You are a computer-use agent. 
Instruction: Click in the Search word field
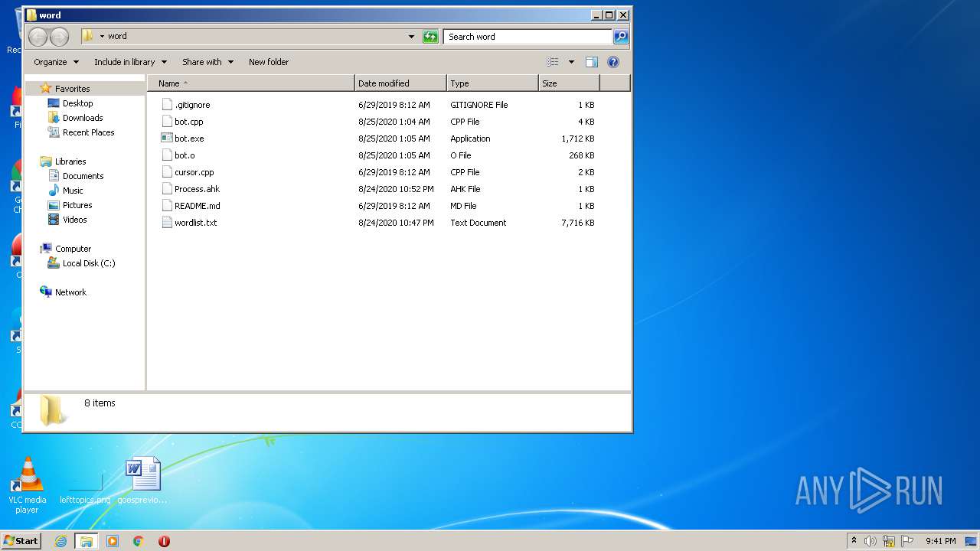(528, 37)
